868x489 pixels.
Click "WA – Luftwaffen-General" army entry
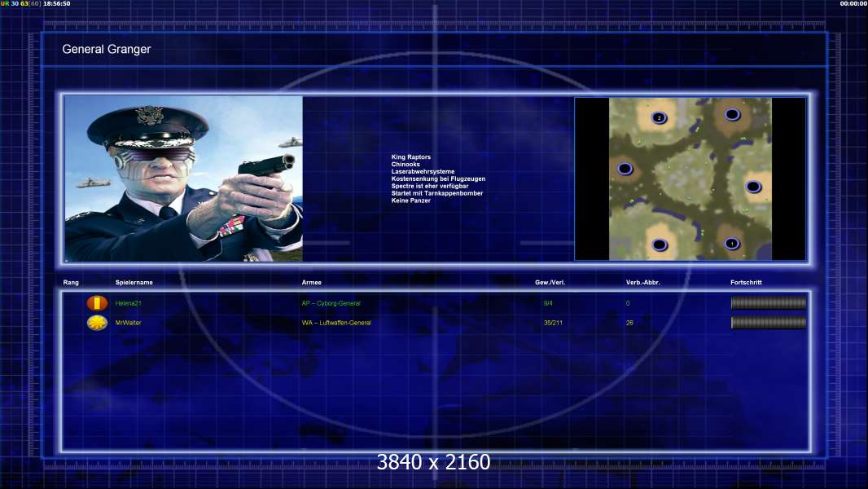click(336, 323)
